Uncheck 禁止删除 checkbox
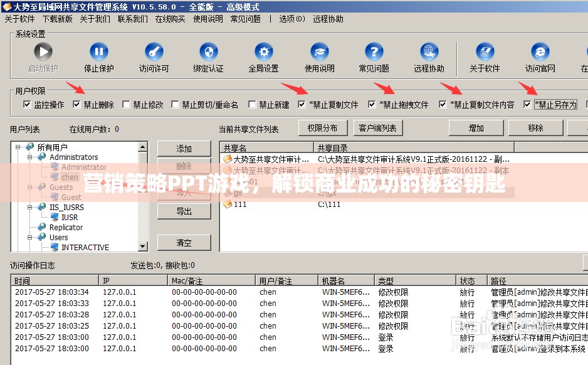 tap(76, 104)
